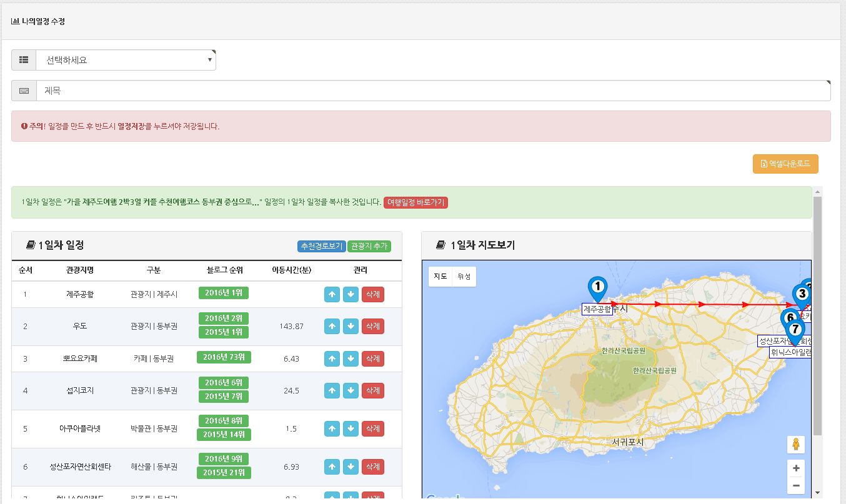
Task: Click the list icon beside 선택하세요
Action: pyautogui.click(x=24, y=60)
